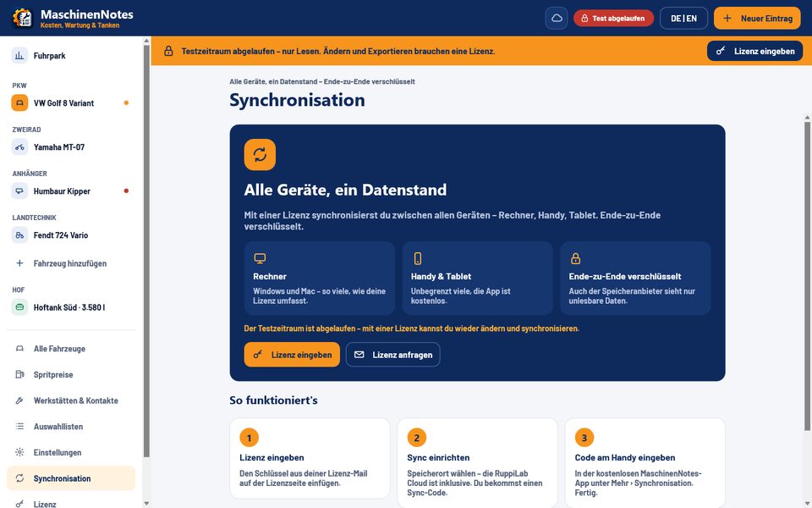Image resolution: width=812 pixels, height=508 pixels.
Task: Click the Ende-zu-Ende verschlüsselt feature card
Action: [x=635, y=278]
